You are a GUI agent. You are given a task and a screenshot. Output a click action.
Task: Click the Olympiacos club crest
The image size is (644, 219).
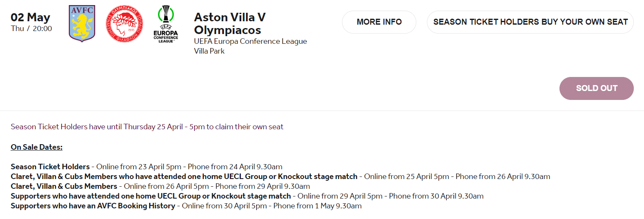pos(124,24)
